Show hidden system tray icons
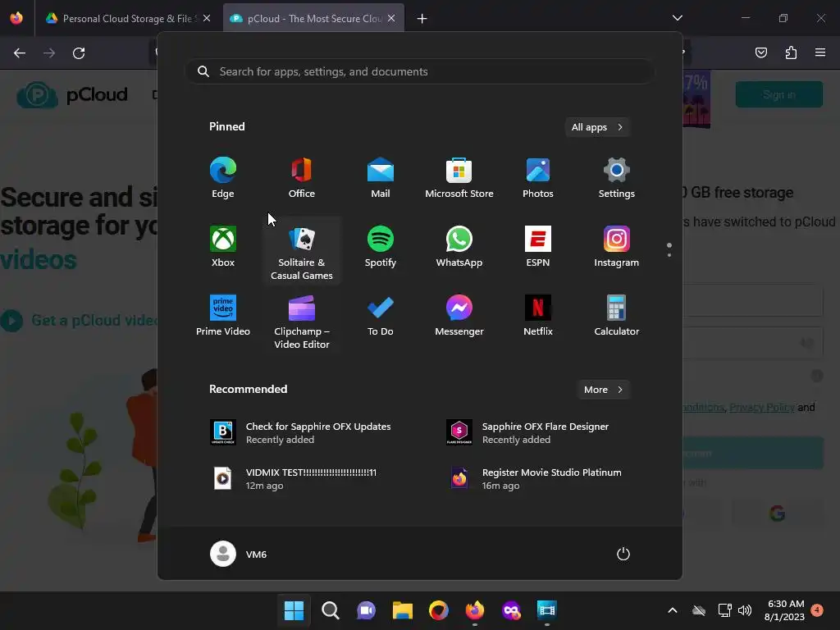840x630 pixels. tap(673, 610)
